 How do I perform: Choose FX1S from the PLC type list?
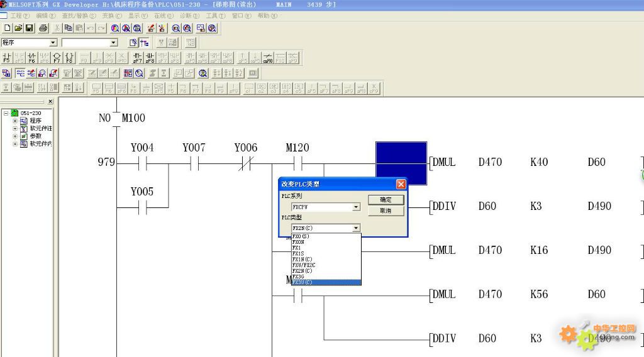(326, 253)
